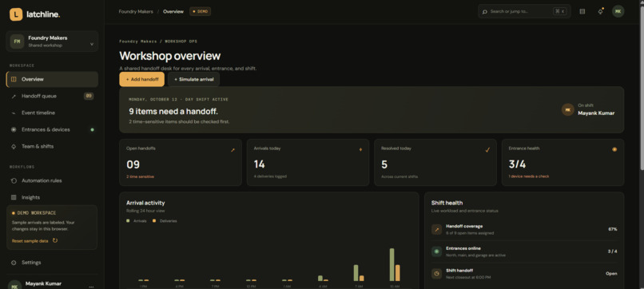The width and height of the screenshot is (644, 289).
Task: Click the Insights icon
Action: [x=14, y=197]
